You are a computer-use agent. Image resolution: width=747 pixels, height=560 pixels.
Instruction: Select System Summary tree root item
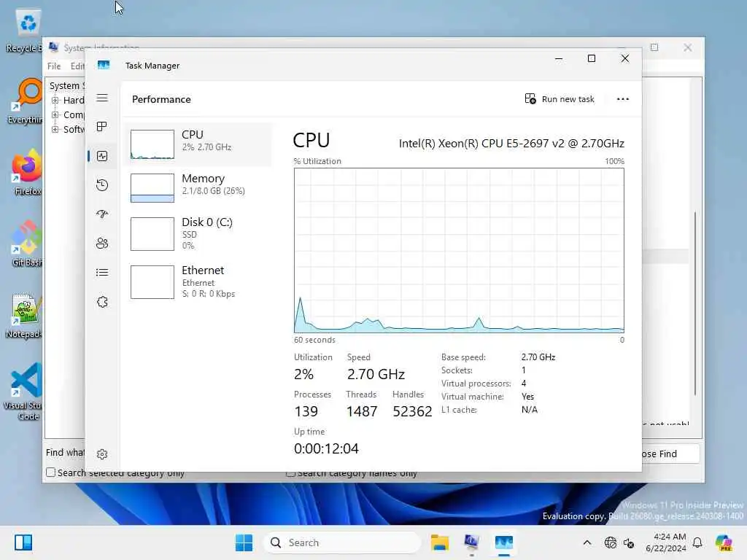[66, 86]
